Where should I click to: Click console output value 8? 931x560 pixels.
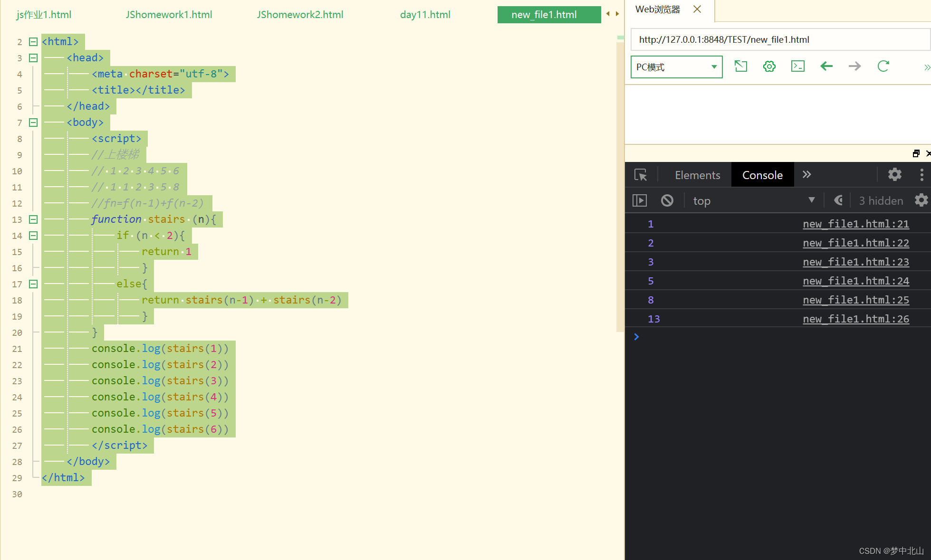pyautogui.click(x=651, y=300)
